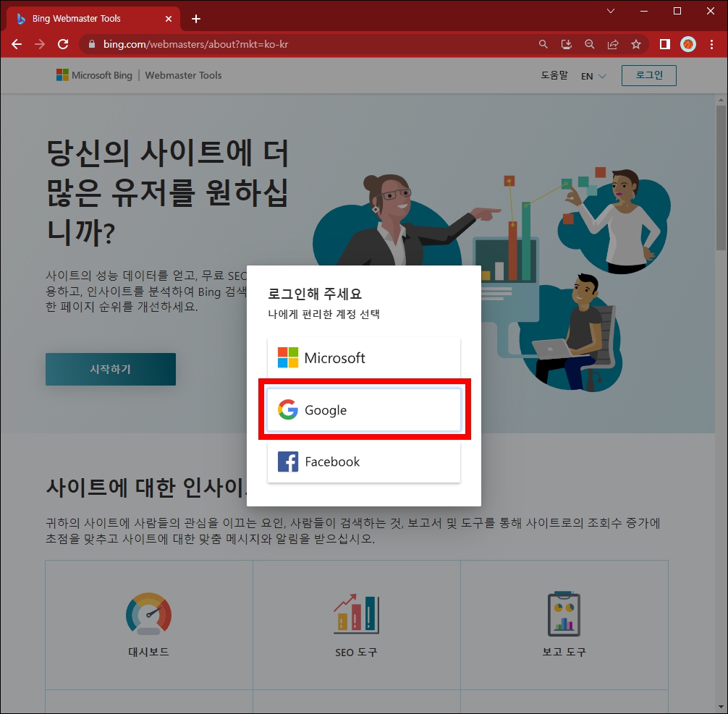728x714 pixels.
Task: Open the browser profile avatar
Action: (x=687, y=44)
